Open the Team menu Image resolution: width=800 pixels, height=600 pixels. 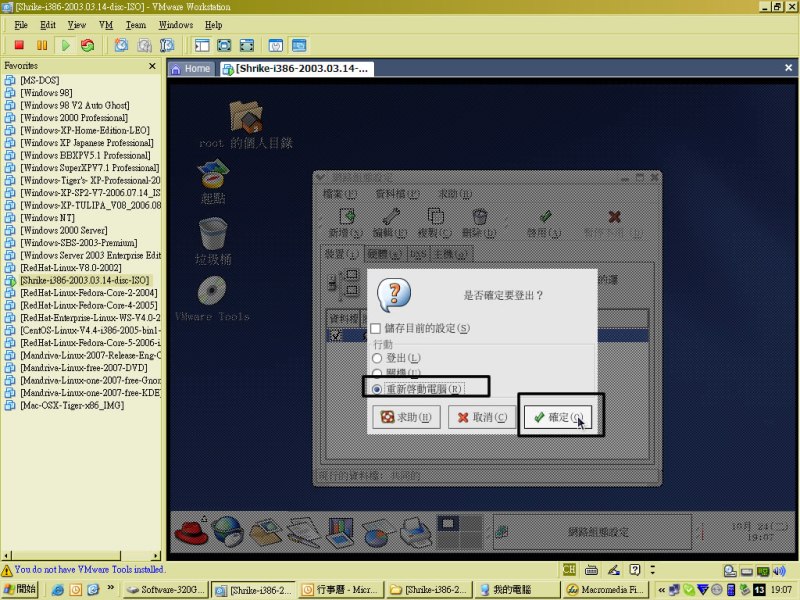click(136, 25)
